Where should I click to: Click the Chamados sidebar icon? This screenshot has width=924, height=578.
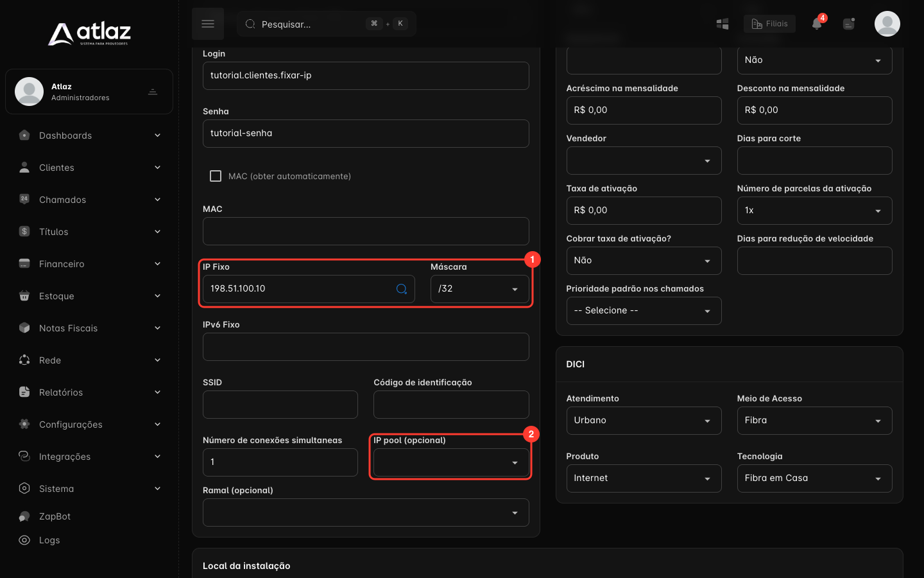point(24,199)
